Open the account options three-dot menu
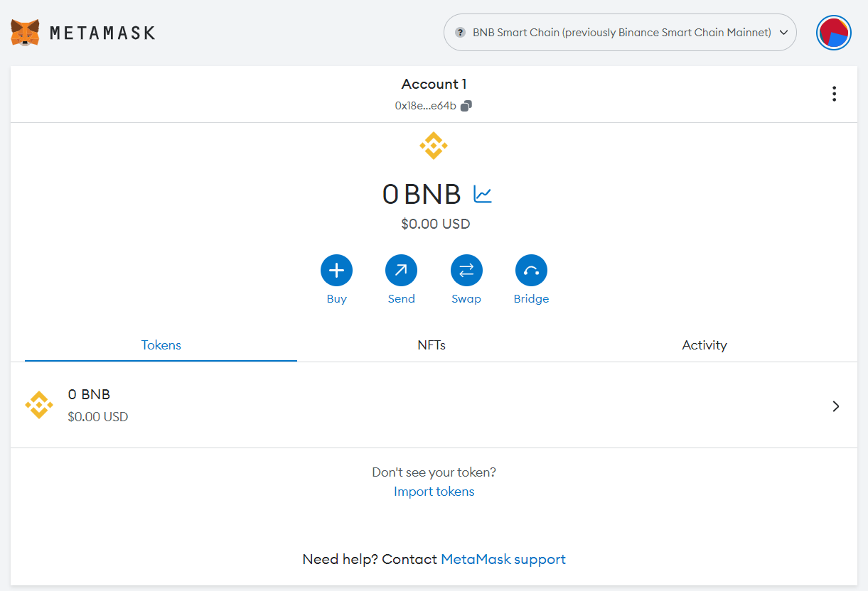This screenshot has width=868, height=591. click(x=834, y=94)
